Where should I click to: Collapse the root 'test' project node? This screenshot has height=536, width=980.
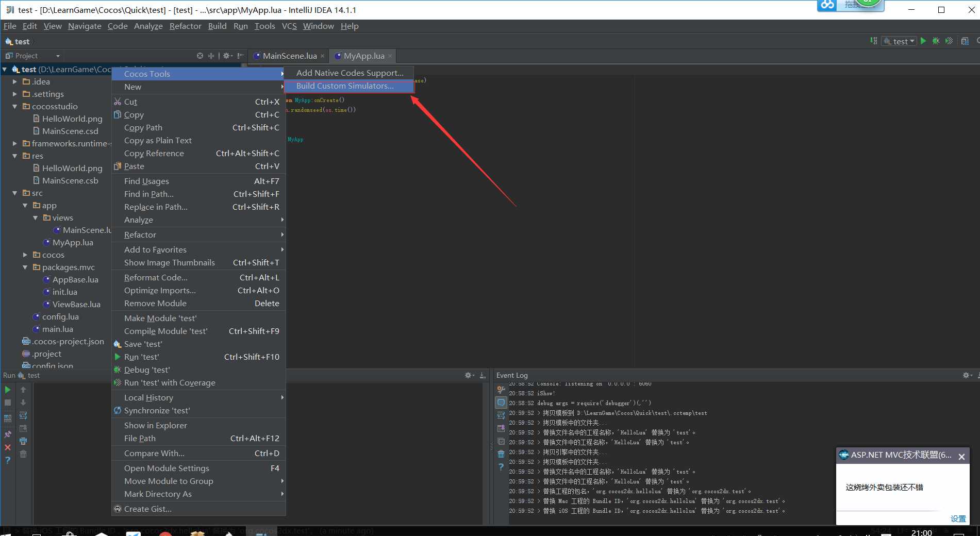(x=5, y=69)
